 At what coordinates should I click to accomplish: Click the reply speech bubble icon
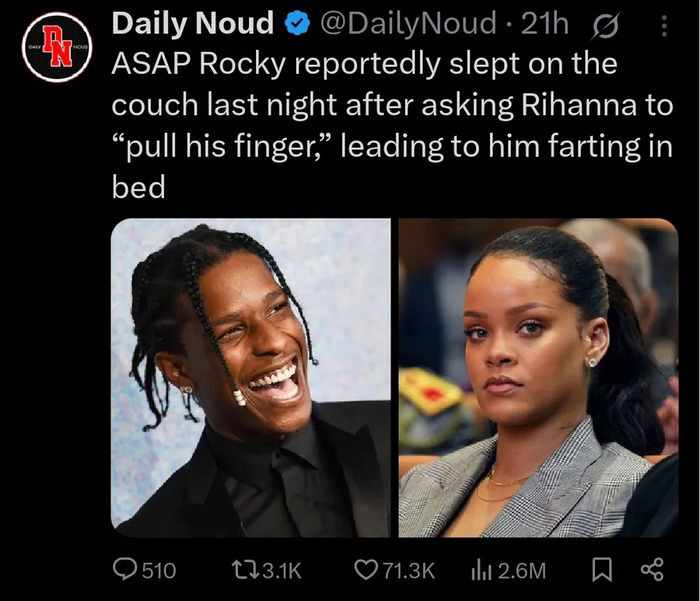pos(124,570)
